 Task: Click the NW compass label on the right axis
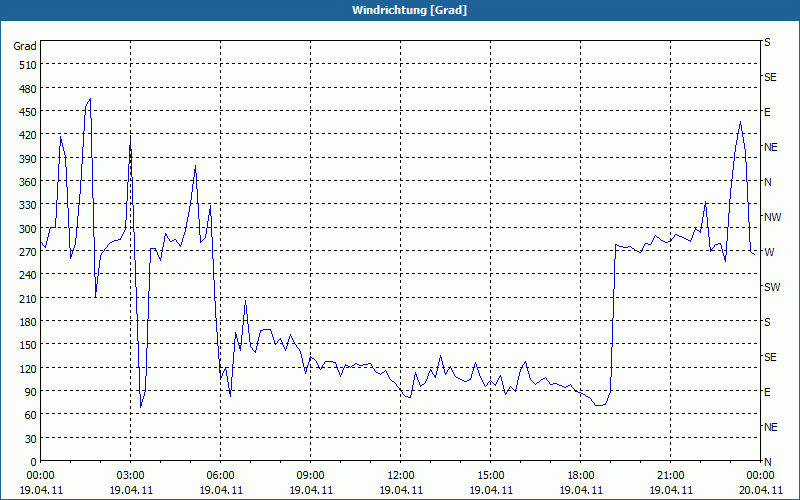(772, 217)
